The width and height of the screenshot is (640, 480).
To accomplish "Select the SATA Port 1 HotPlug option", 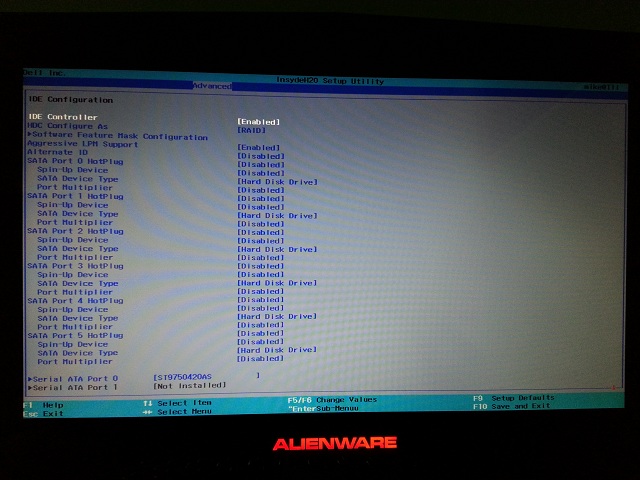I will (x=75, y=196).
